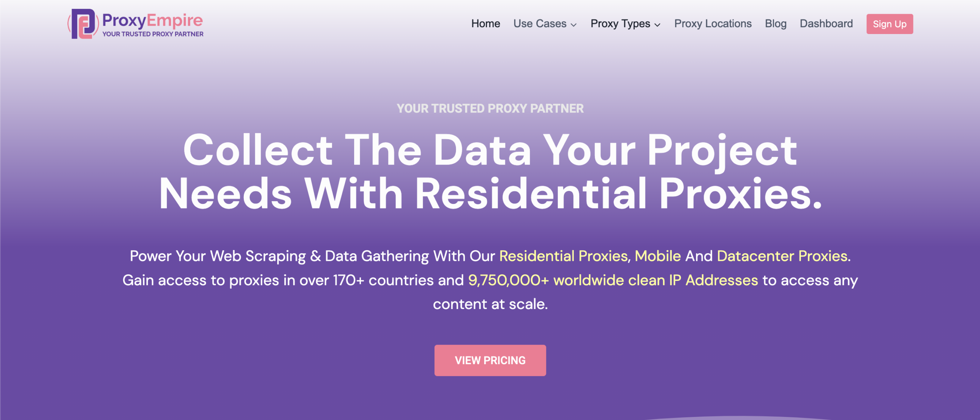Screen dimensions: 980x420
Task: Go to the Home nav item
Action: [485, 24]
